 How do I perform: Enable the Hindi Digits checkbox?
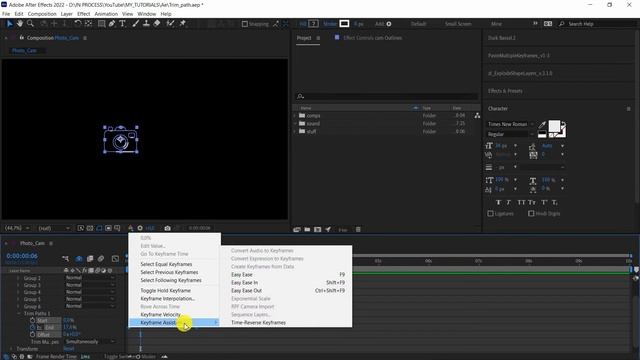(531, 213)
